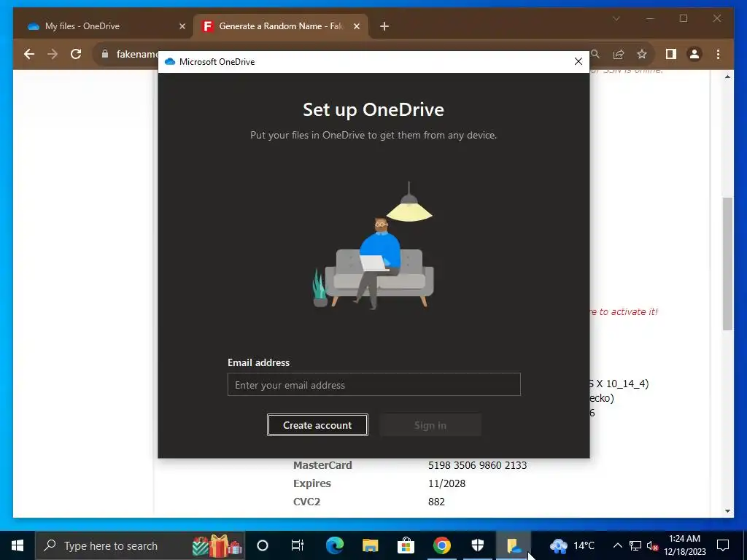Viewport: 747px width, 560px height.
Task: Click the Expires label
Action: [x=312, y=483]
